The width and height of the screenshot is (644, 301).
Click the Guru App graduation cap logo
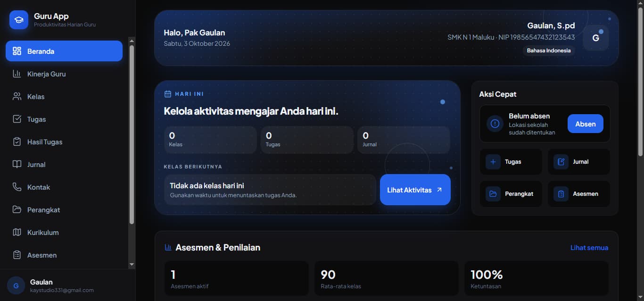click(x=19, y=20)
